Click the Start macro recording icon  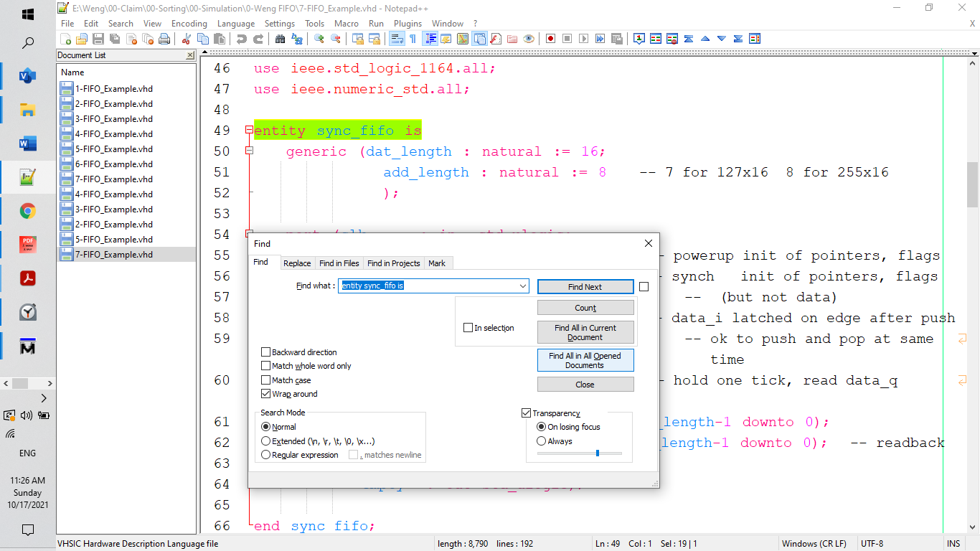(550, 39)
